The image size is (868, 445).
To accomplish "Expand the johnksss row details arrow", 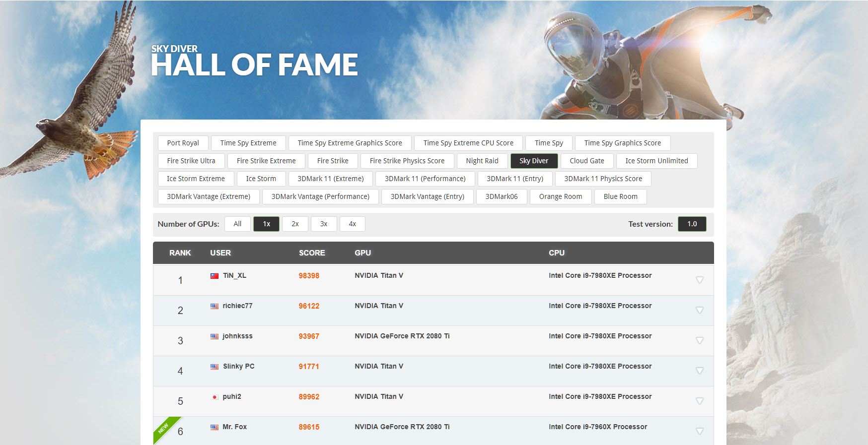I will tap(700, 341).
